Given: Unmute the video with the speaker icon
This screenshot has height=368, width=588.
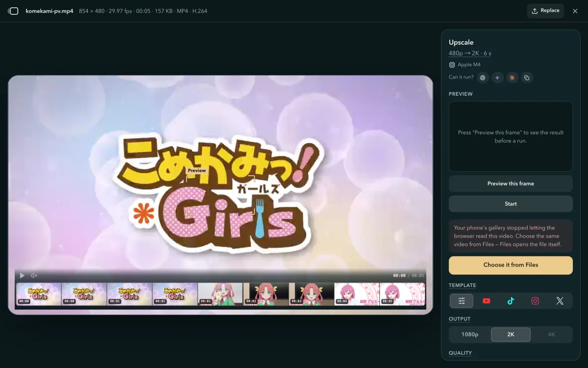Looking at the screenshot, I should coord(34,276).
